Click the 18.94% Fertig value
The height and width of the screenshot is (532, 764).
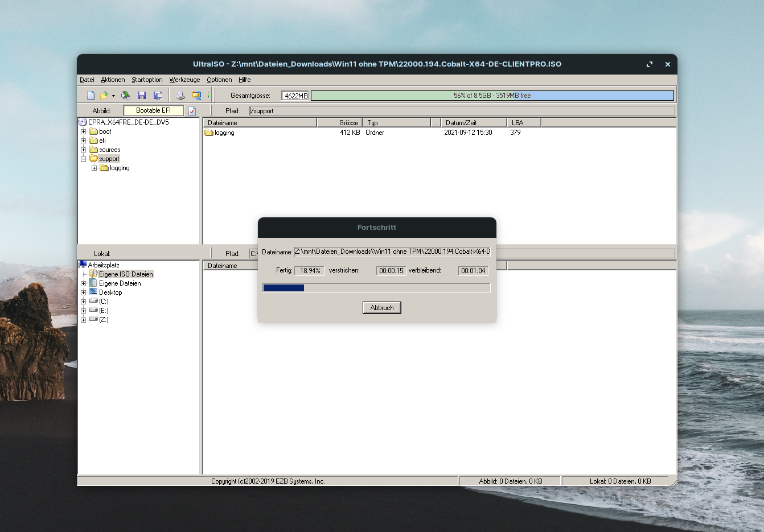(x=310, y=271)
